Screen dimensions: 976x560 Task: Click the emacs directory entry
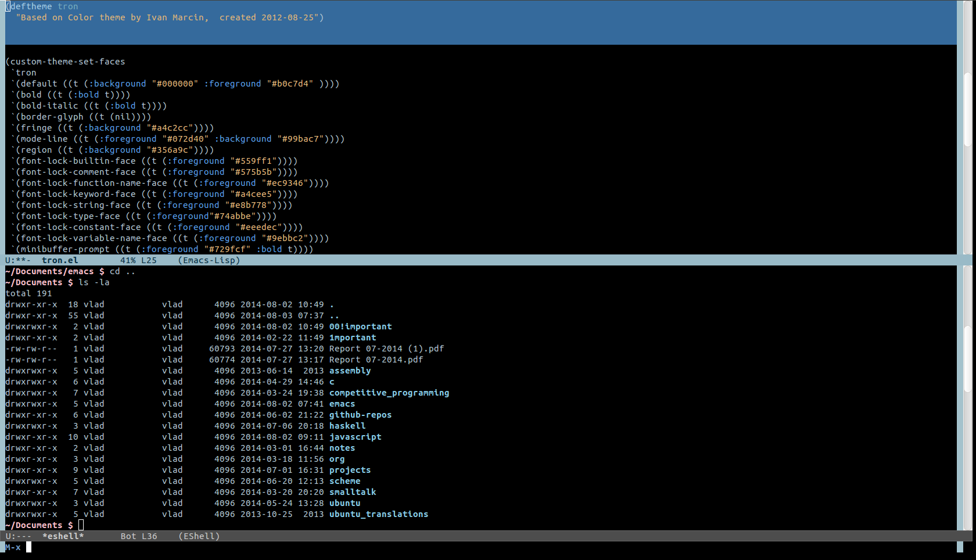[x=342, y=404]
